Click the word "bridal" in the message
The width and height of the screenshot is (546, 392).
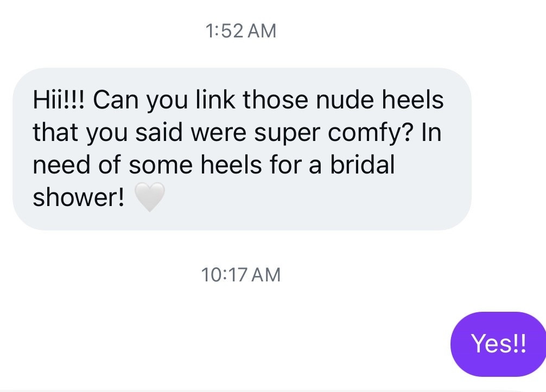tap(360, 165)
